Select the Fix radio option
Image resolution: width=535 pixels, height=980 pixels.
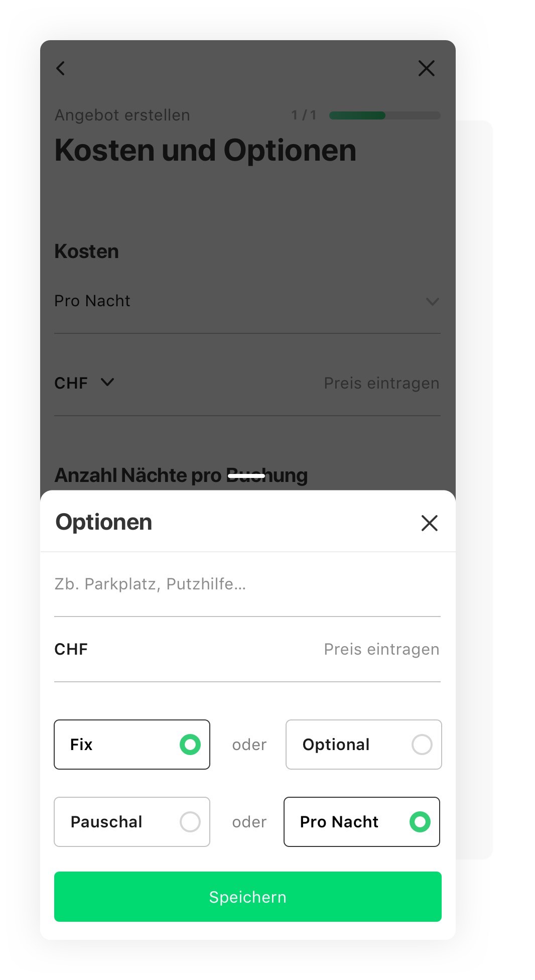click(x=132, y=745)
